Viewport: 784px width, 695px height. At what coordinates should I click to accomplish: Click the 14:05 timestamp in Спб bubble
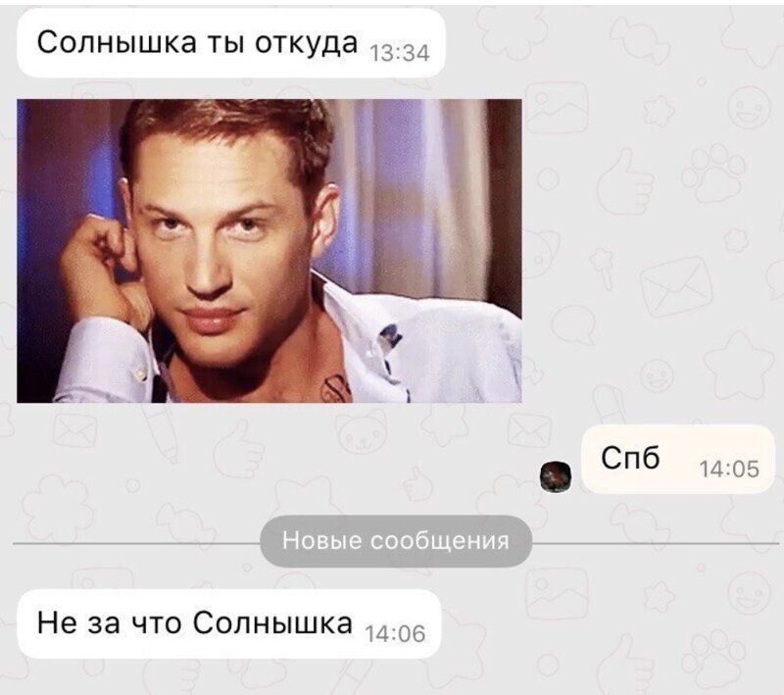pyautogui.click(x=729, y=469)
